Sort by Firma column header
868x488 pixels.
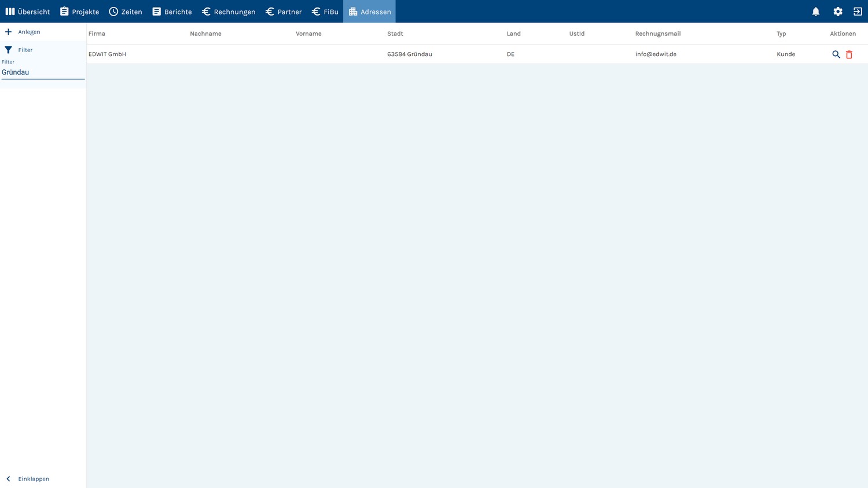coord(97,34)
